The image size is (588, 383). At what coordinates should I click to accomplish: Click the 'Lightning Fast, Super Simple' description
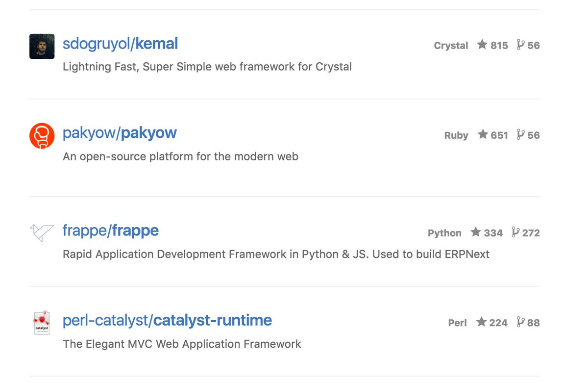[207, 67]
